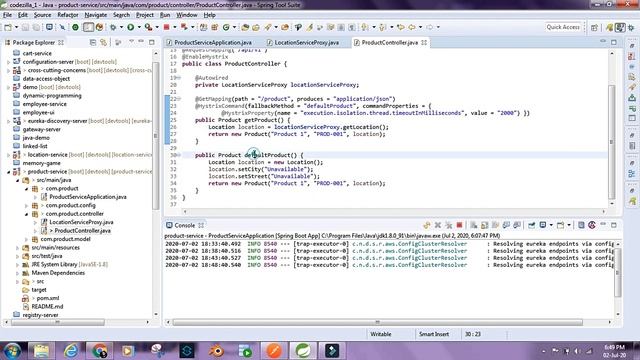The height and width of the screenshot is (360, 640).
Task: Open the File menu
Action: [x=7, y=15]
